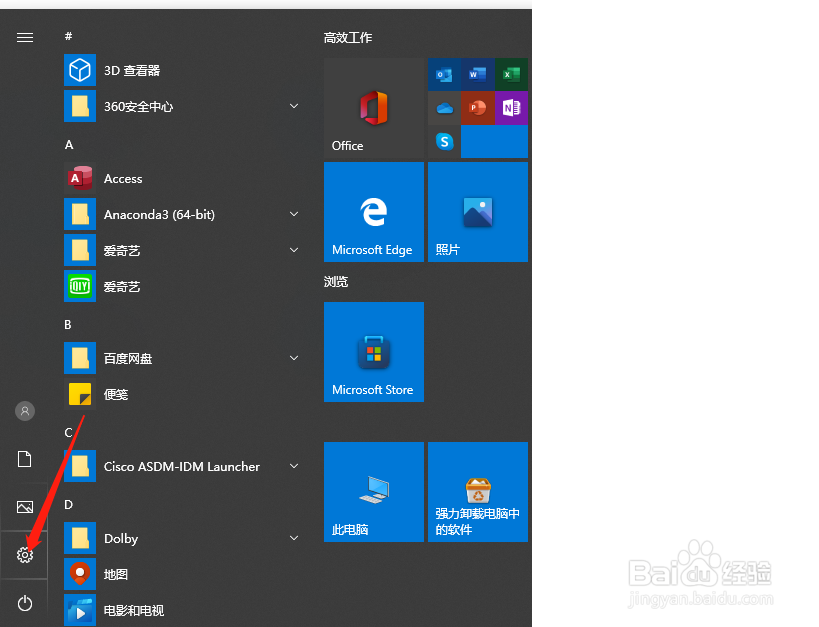Open Dolby folder icon
This screenshot has height=627, width=819.
[80, 538]
